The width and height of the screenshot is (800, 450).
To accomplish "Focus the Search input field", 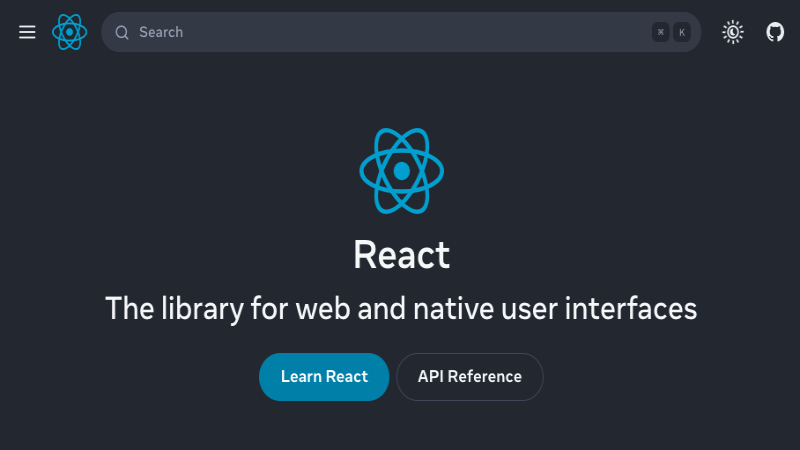I will [401, 32].
